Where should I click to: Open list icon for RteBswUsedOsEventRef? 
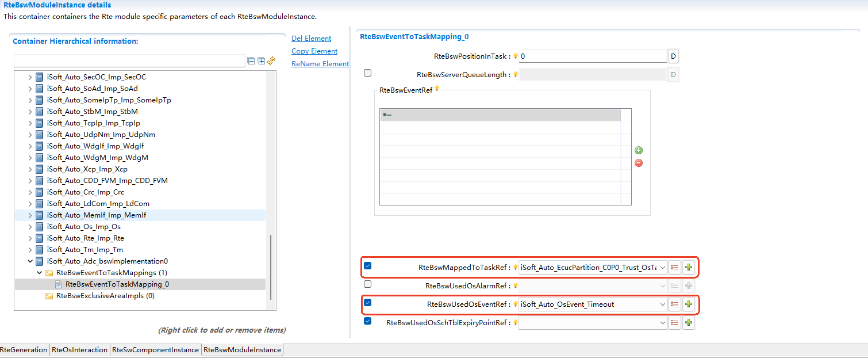[x=675, y=304]
